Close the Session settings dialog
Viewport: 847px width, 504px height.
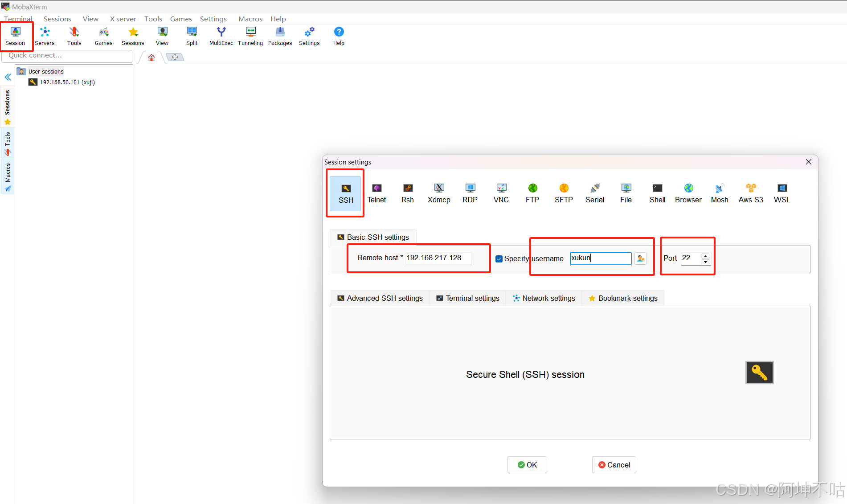(x=809, y=162)
